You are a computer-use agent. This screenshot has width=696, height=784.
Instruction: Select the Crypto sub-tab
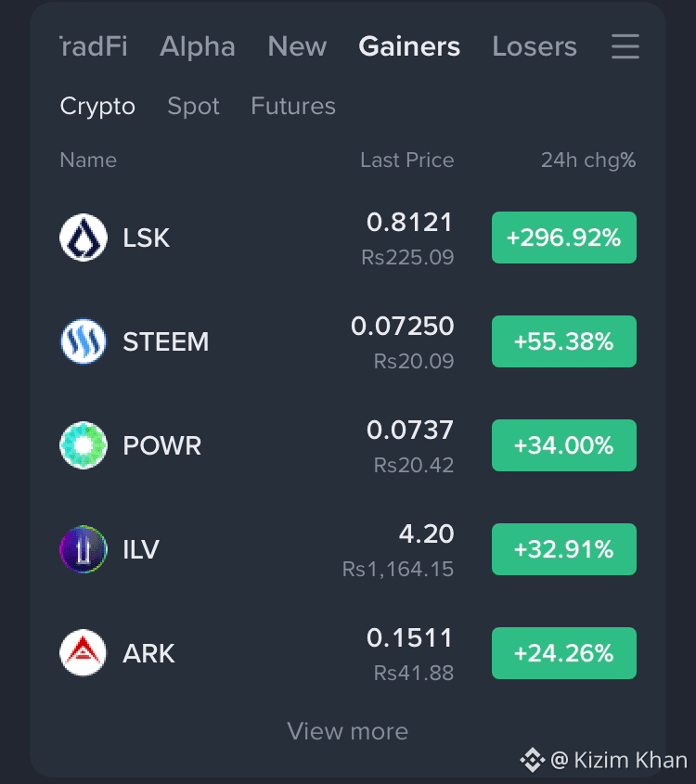pyautogui.click(x=97, y=106)
